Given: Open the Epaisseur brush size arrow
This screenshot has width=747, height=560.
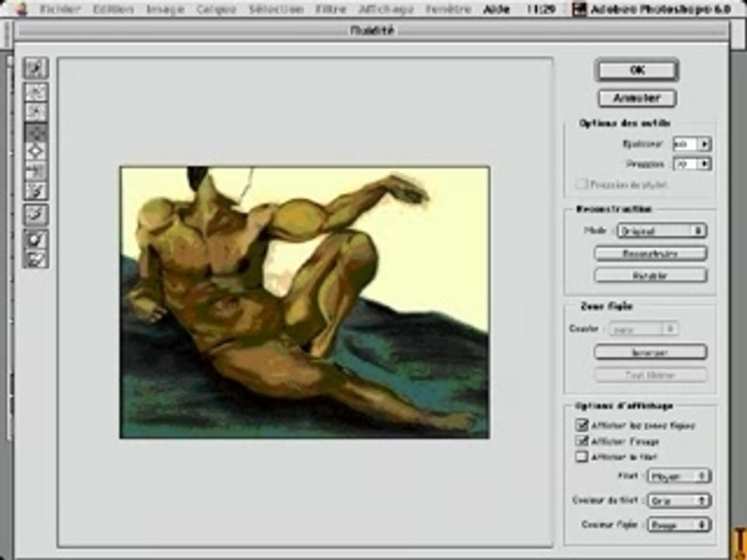Looking at the screenshot, I should click(705, 143).
